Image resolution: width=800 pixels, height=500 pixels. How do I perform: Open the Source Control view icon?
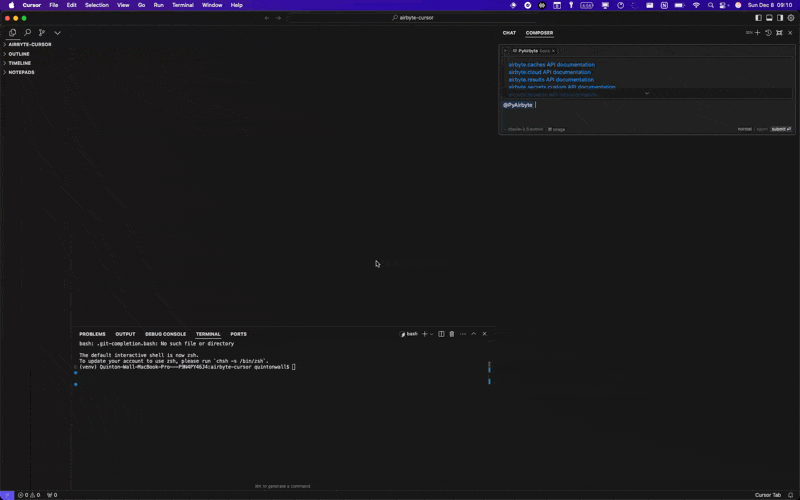(42, 33)
